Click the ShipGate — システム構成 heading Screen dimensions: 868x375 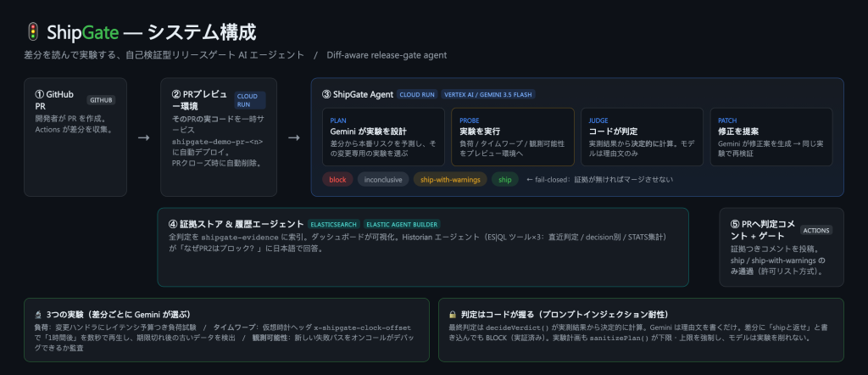pos(151,32)
